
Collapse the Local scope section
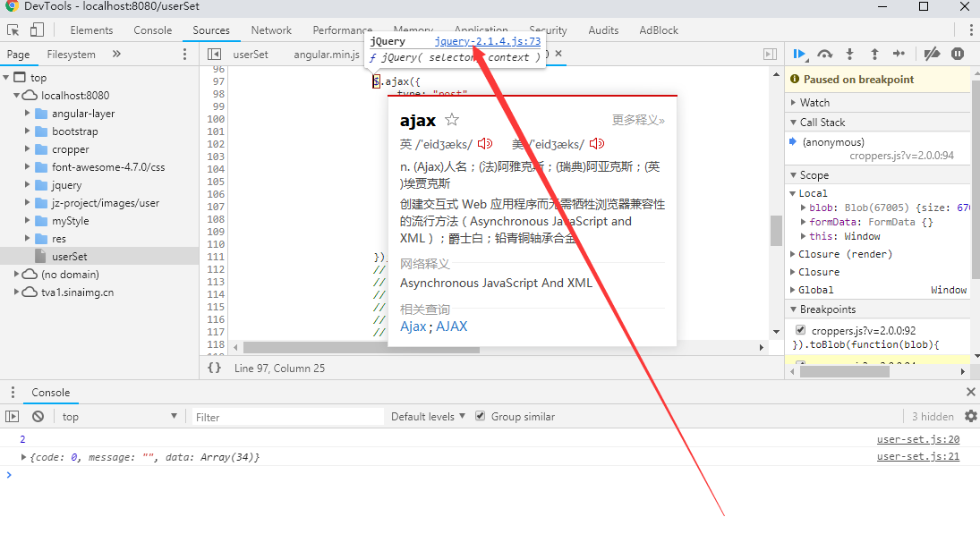click(x=794, y=192)
